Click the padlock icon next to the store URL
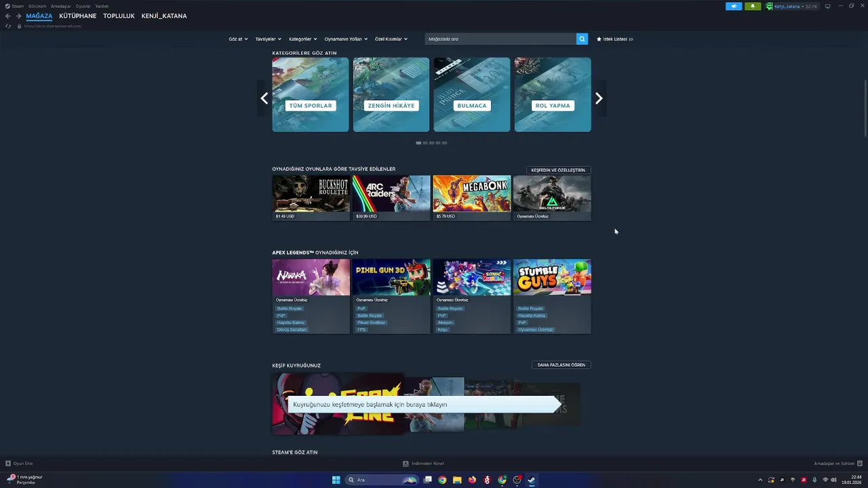 pos(19,26)
